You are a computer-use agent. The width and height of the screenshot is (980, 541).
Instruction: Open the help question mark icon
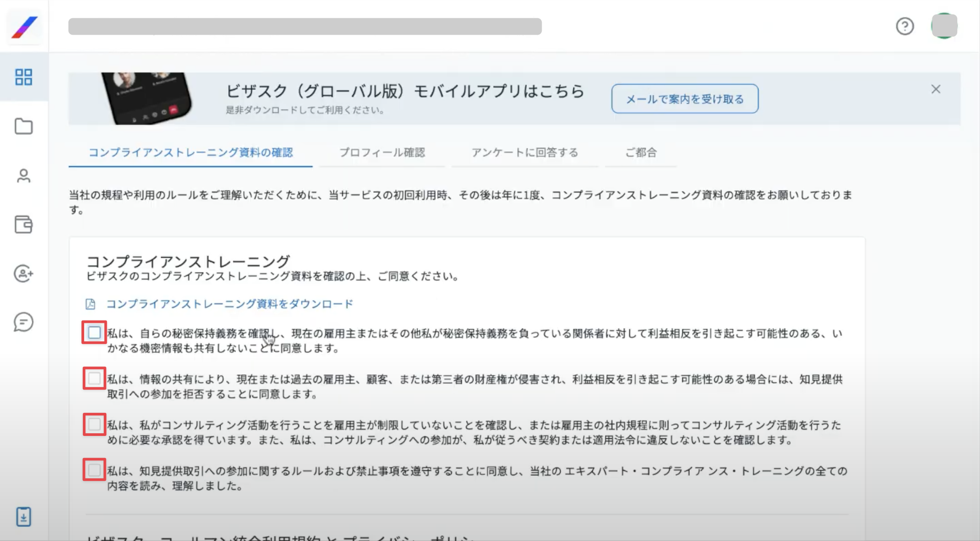point(905,26)
